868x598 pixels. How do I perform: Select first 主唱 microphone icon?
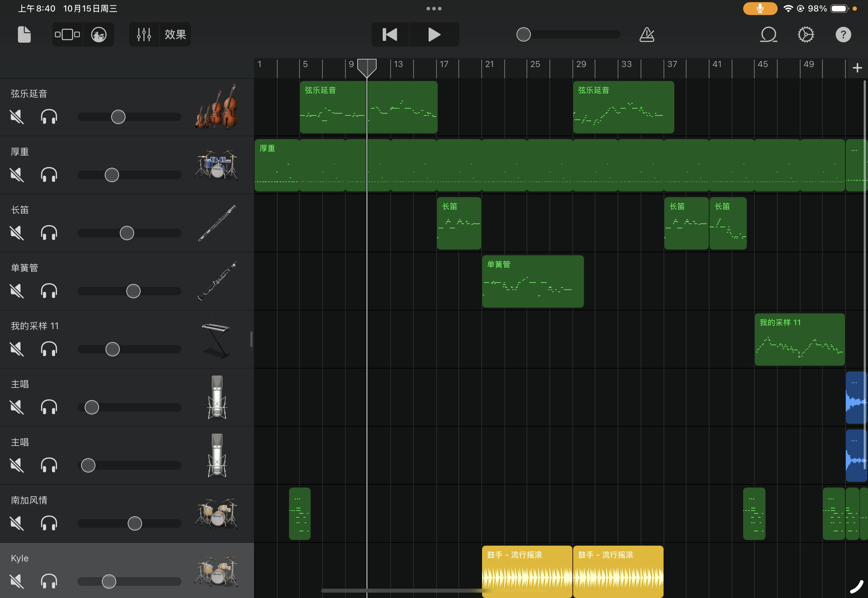(217, 397)
